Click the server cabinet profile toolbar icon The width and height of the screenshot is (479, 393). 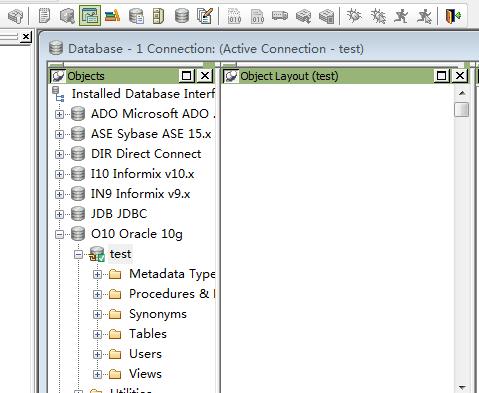tap(158, 16)
